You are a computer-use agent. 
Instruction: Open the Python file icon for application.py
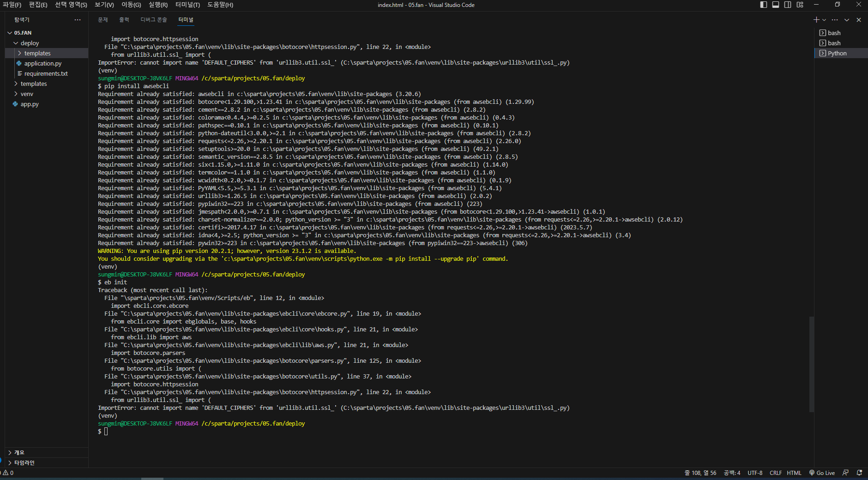click(x=19, y=63)
